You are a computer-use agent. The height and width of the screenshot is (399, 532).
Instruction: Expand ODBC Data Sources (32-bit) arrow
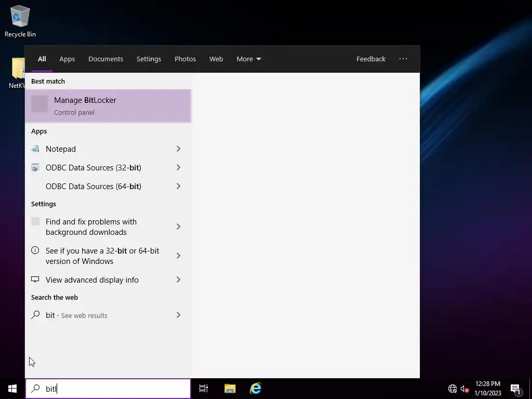pos(179,167)
